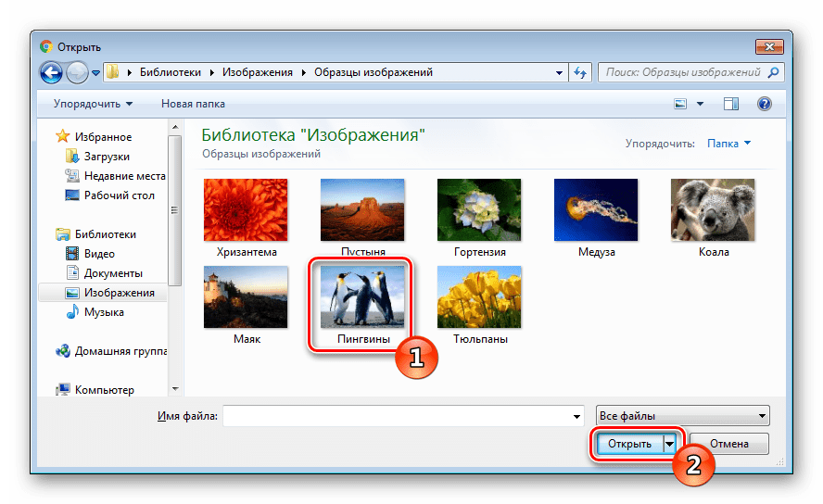This screenshot has height=504, width=823.
Task: Click the greyed Forward arrow button
Action: (77, 72)
